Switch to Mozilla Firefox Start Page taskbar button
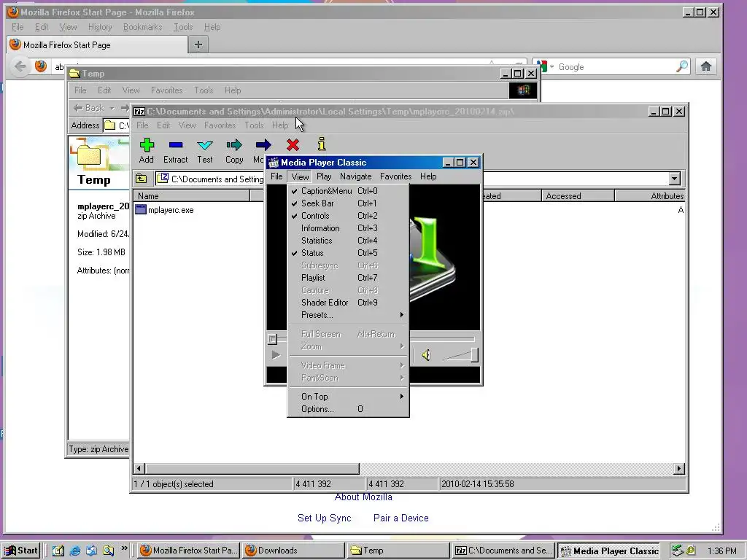This screenshot has height=560, width=747. point(189,551)
